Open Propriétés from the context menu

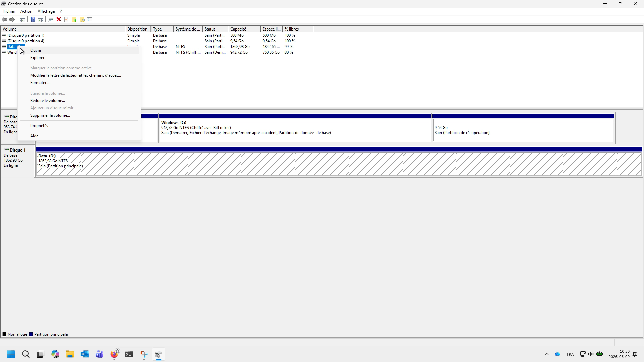[x=79, y=126]
